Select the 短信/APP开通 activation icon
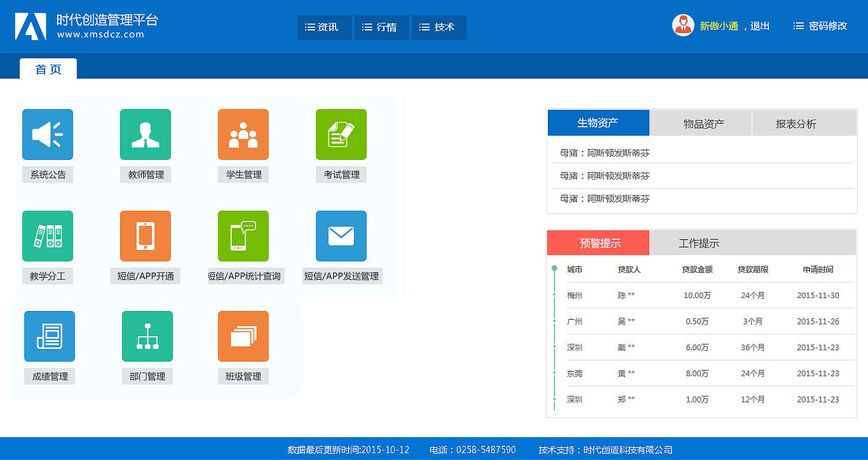The height and width of the screenshot is (460, 868). point(145,236)
